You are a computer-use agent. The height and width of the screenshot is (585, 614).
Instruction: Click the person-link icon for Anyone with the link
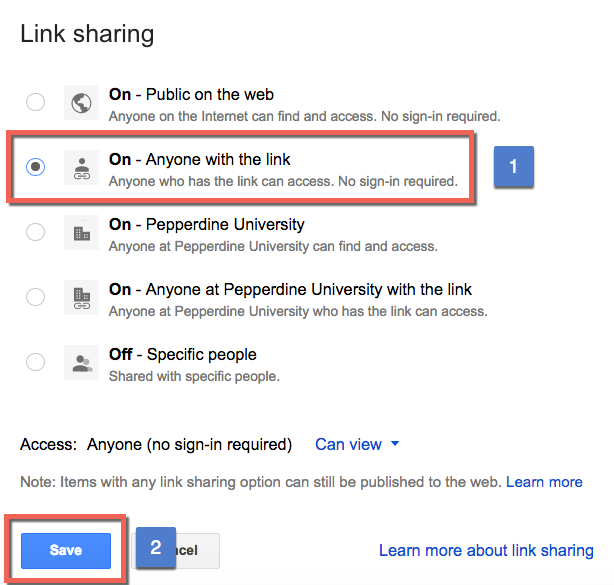point(81,168)
